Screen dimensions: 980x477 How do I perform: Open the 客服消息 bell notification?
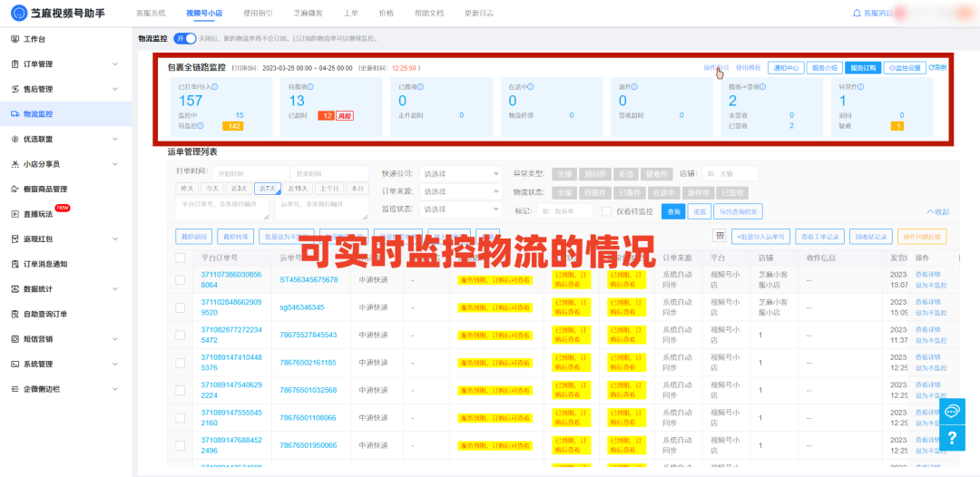click(x=857, y=13)
